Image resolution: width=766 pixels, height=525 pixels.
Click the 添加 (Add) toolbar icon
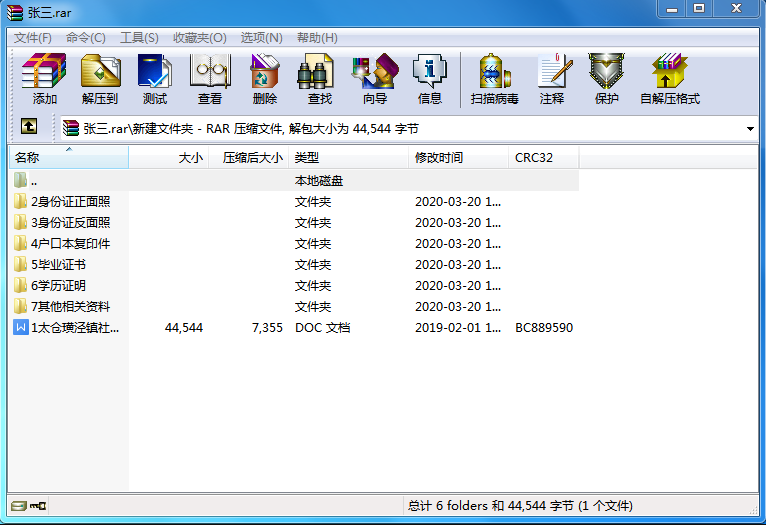[x=44, y=79]
